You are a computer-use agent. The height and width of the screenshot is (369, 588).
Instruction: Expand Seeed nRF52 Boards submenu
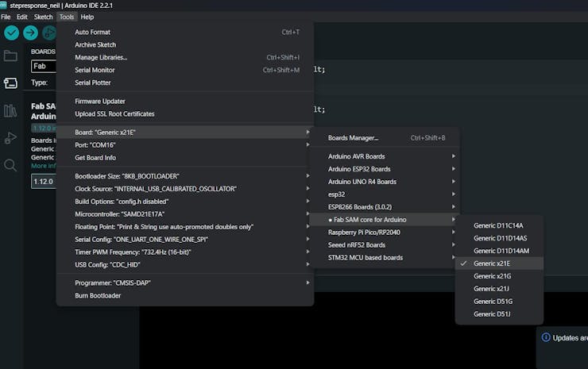[x=385, y=245]
